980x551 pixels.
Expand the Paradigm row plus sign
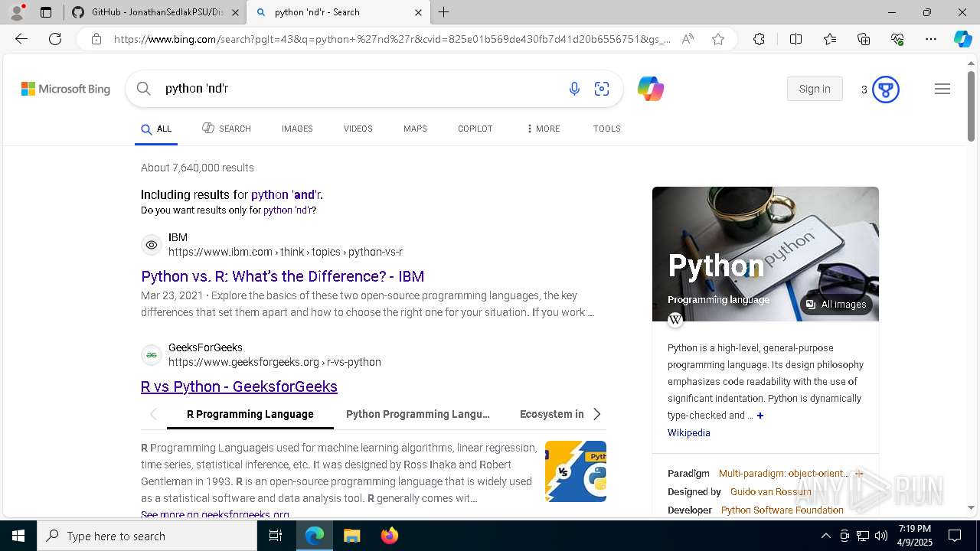(x=859, y=474)
